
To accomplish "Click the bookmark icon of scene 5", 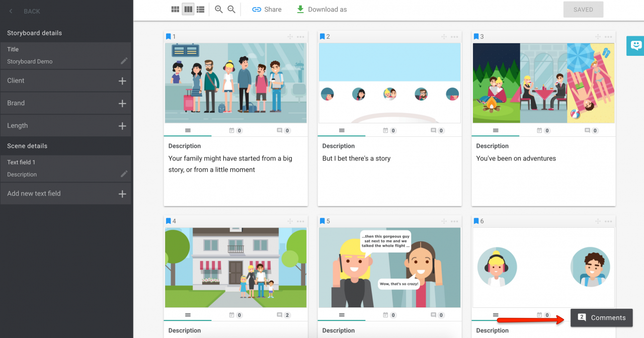I will (x=323, y=221).
